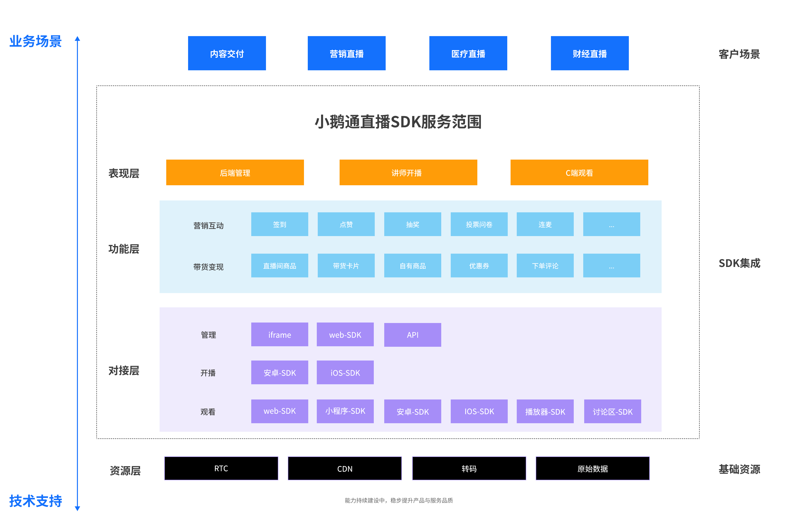The width and height of the screenshot is (787, 532).
Task: Click the C端观看 orange block
Action: tap(579, 172)
